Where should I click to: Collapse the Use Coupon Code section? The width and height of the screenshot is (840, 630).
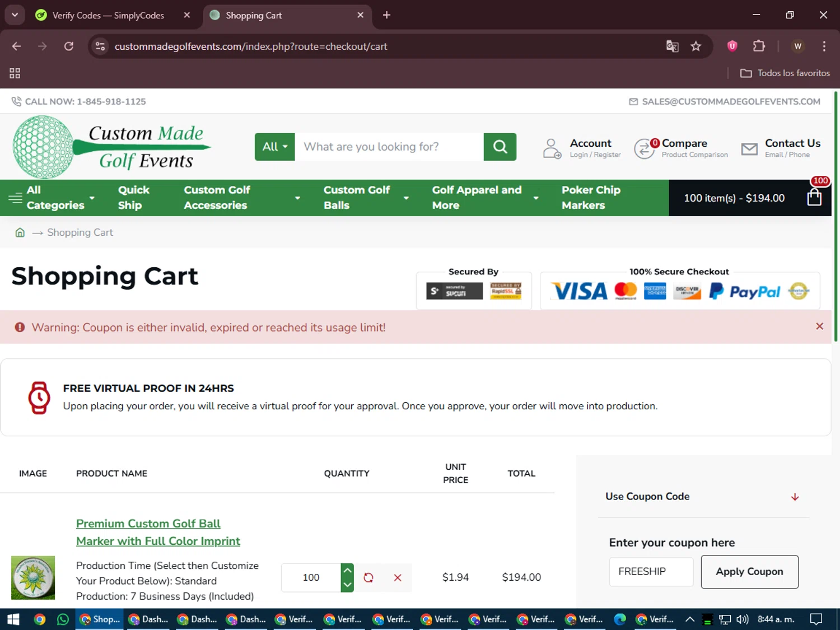pos(703,497)
